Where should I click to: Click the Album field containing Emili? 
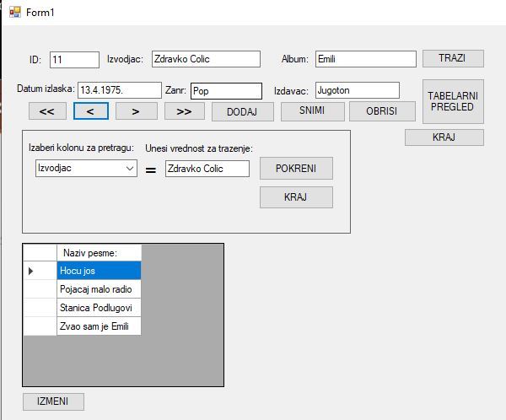(365, 59)
